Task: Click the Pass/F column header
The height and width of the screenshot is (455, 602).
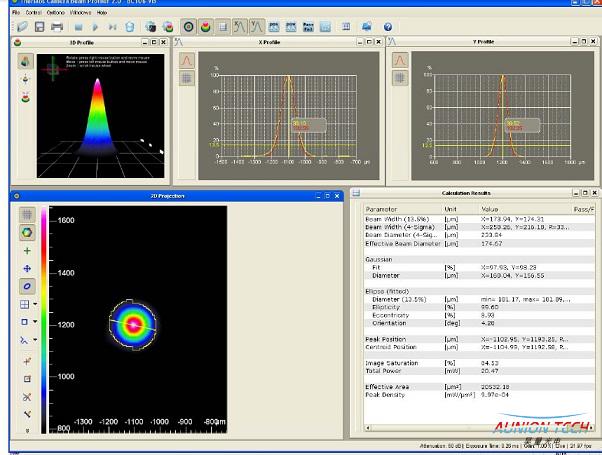Action: [583, 209]
